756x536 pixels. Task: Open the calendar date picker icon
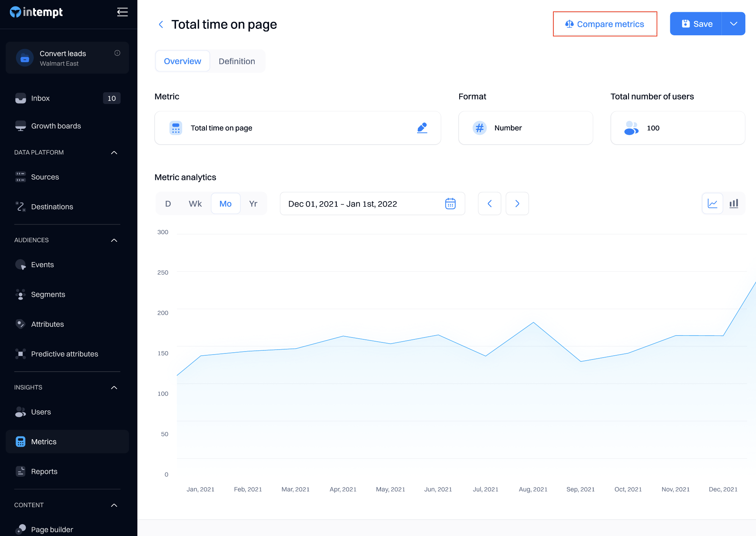(x=450, y=204)
